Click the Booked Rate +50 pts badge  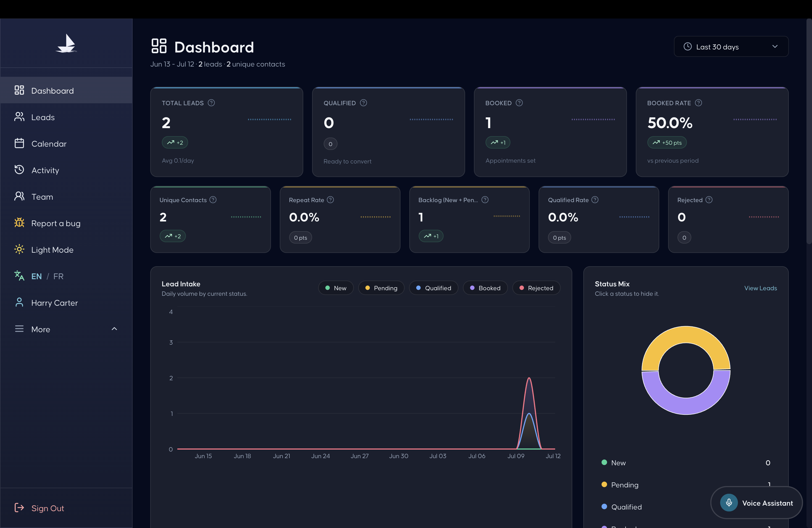pyautogui.click(x=667, y=142)
